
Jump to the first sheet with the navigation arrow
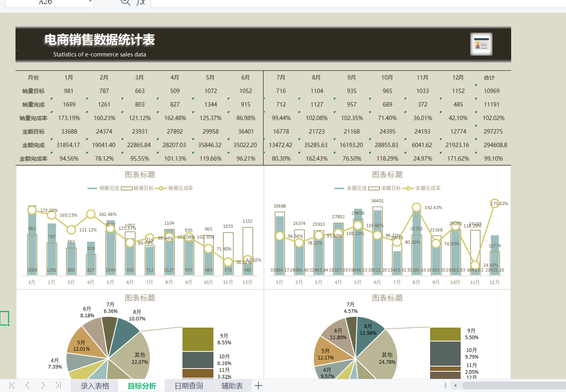tap(12, 385)
